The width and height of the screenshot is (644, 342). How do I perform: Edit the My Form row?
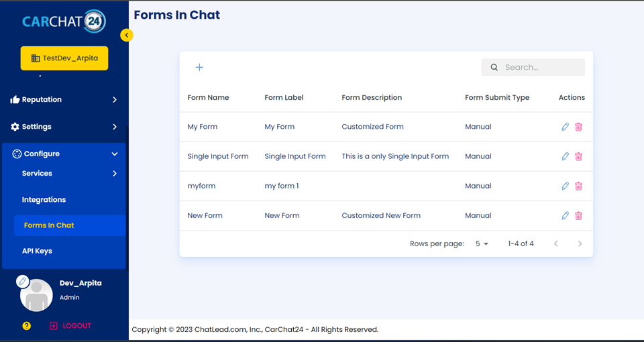click(x=566, y=127)
